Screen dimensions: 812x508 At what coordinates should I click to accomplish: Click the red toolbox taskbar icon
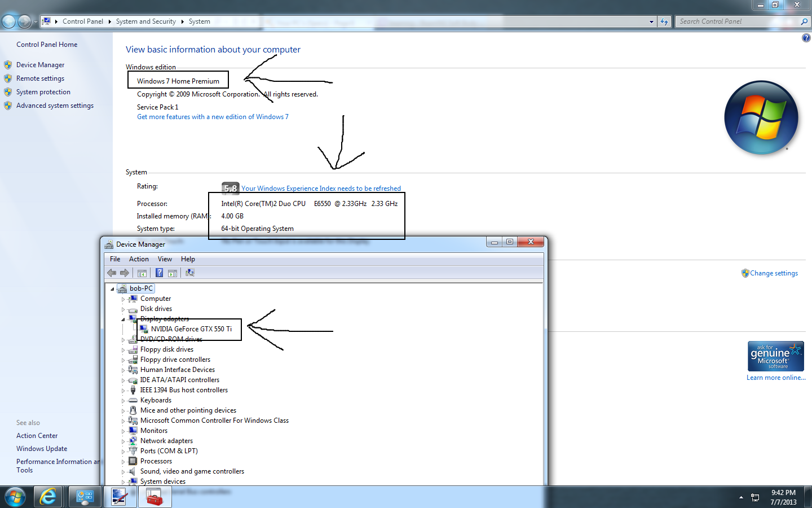154,497
